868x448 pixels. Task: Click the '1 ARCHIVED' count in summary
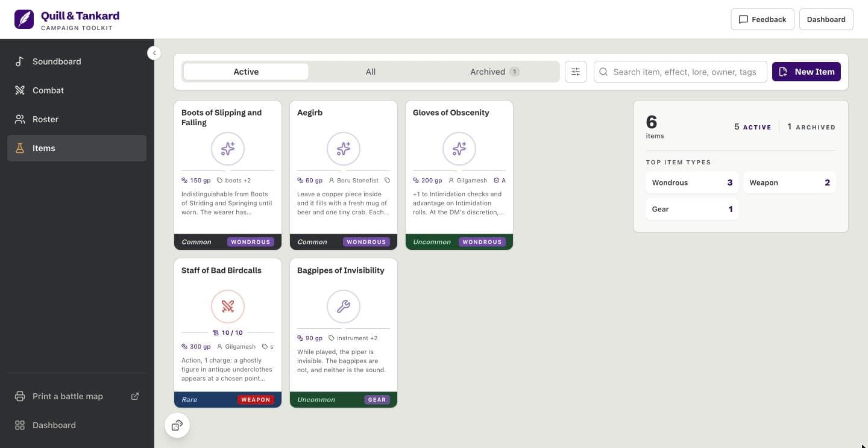tap(811, 127)
